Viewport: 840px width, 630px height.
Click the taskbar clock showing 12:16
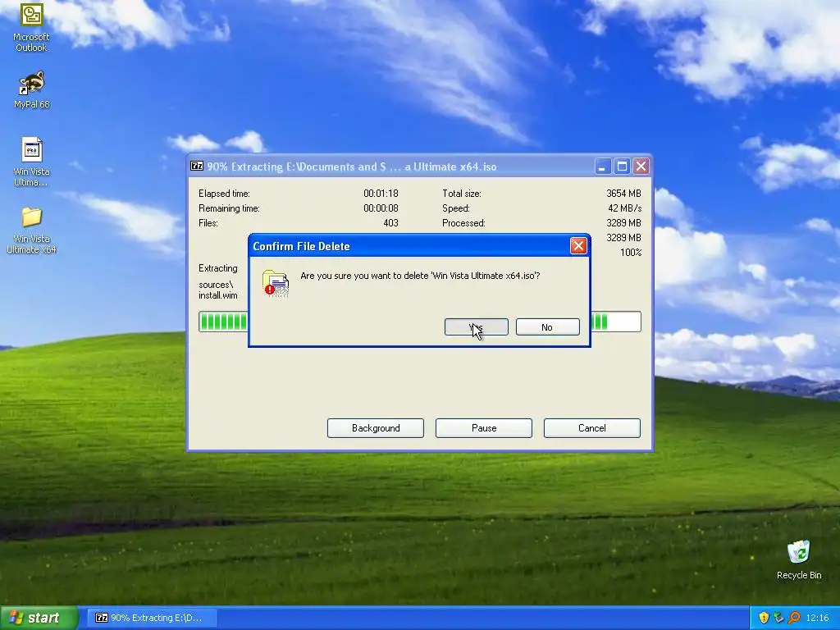point(818,618)
